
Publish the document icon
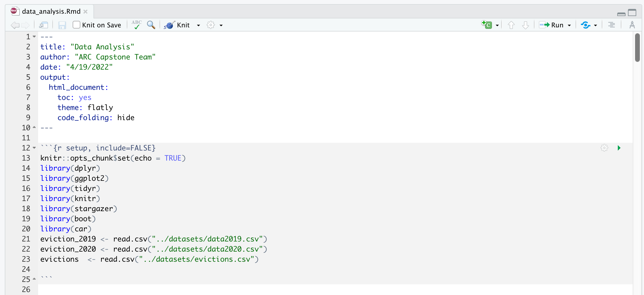coord(585,25)
